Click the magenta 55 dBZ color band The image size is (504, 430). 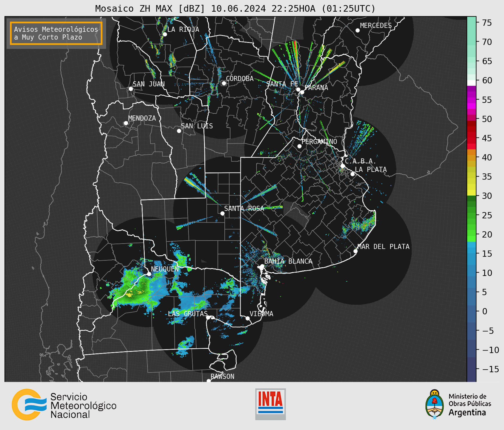[471, 100]
